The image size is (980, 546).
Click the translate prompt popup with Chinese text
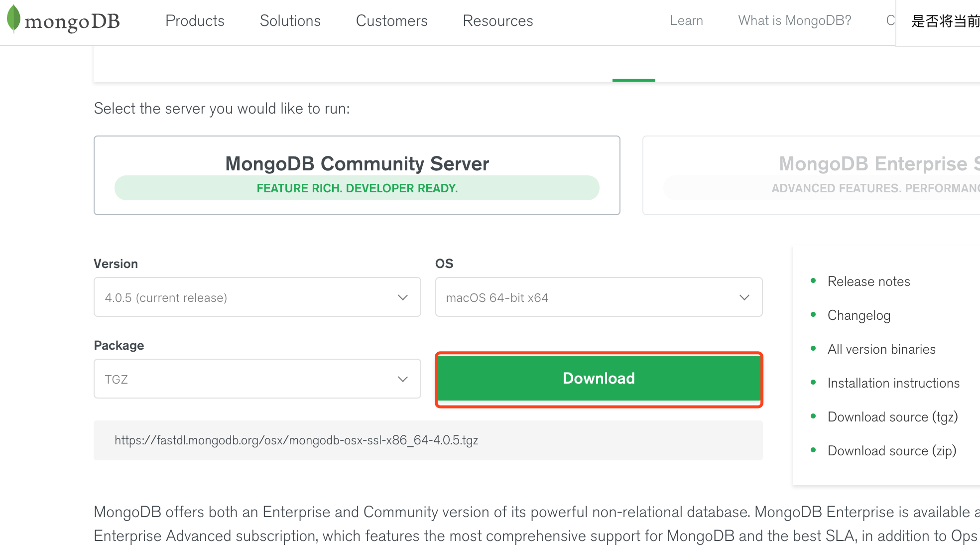pos(938,22)
